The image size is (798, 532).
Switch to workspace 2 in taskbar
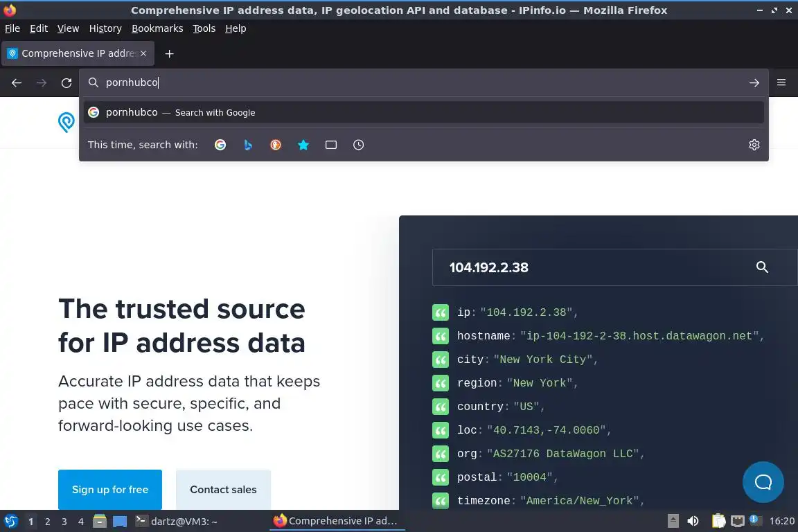click(47, 522)
